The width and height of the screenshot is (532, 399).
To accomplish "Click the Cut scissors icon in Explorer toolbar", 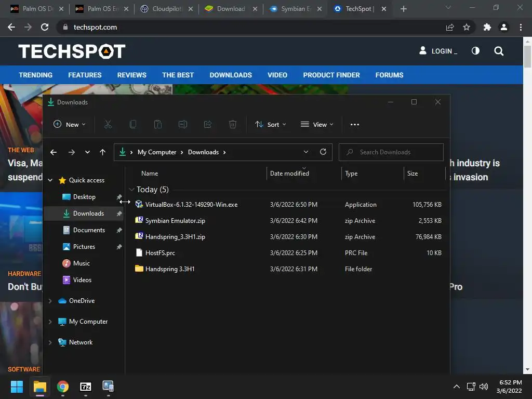I will tap(108, 125).
